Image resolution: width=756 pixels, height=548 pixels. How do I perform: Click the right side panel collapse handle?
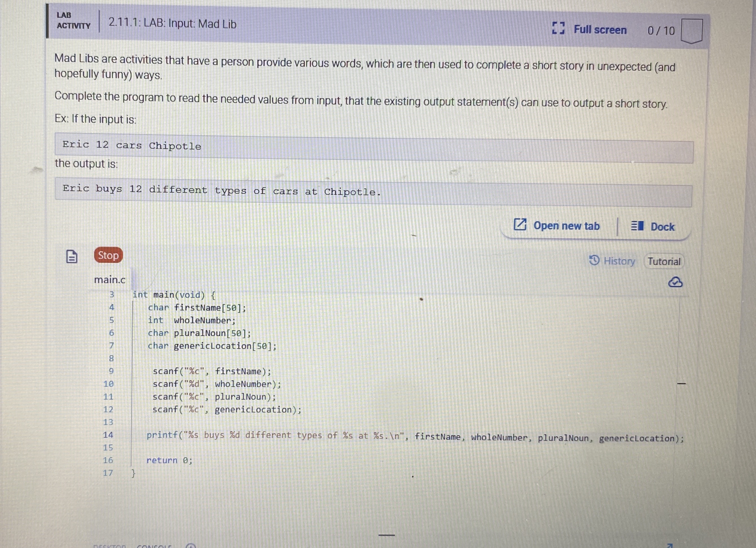(x=681, y=384)
